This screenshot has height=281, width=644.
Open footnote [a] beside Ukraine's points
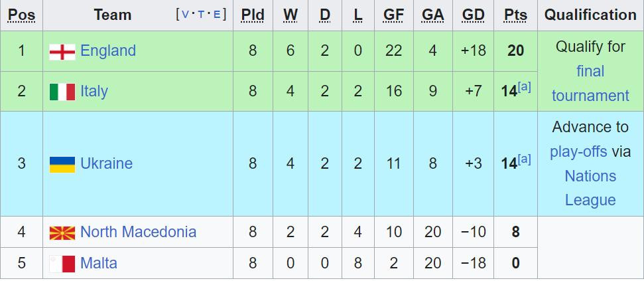(525, 159)
